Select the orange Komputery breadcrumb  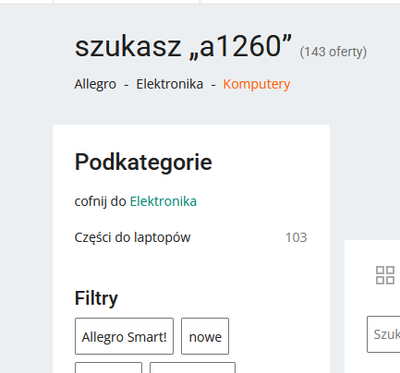tap(257, 84)
